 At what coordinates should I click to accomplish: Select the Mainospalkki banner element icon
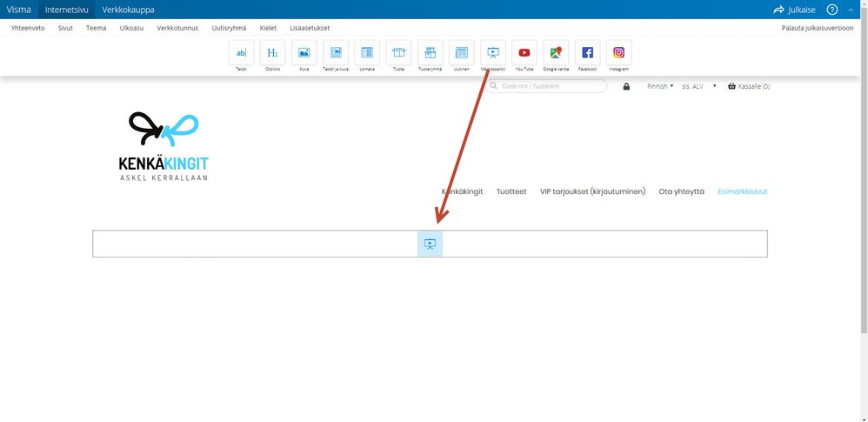[x=493, y=52]
